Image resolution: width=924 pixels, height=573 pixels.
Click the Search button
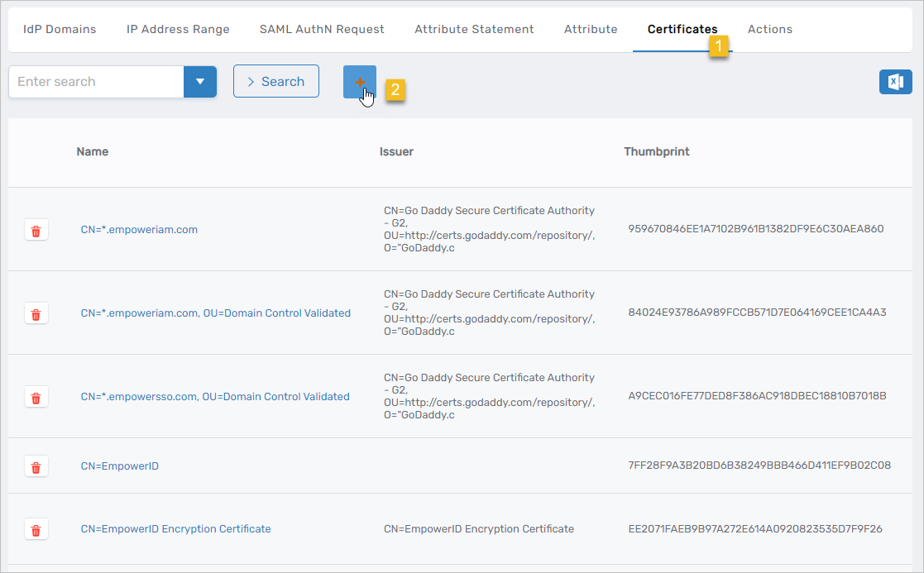[x=276, y=81]
